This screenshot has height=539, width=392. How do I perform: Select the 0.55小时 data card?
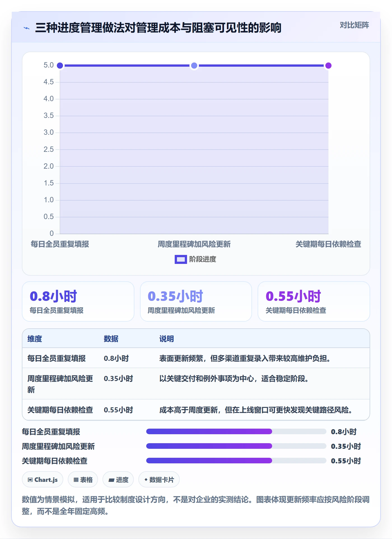(314, 301)
